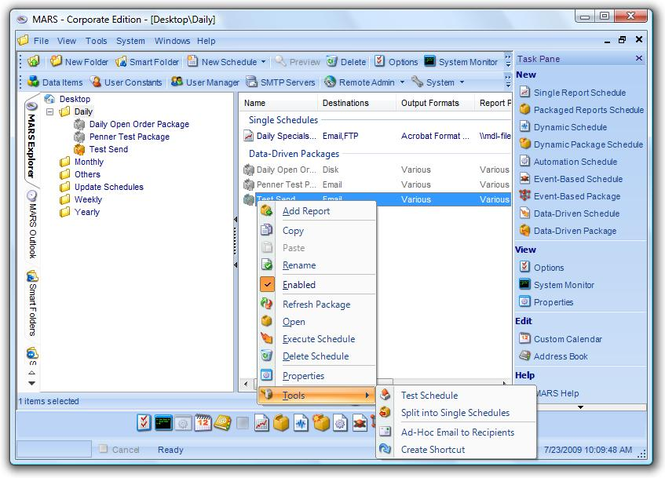Select the Monthly folder in tree
The height and width of the screenshot is (478, 665).
pyautogui.click(x=89, y=162)
